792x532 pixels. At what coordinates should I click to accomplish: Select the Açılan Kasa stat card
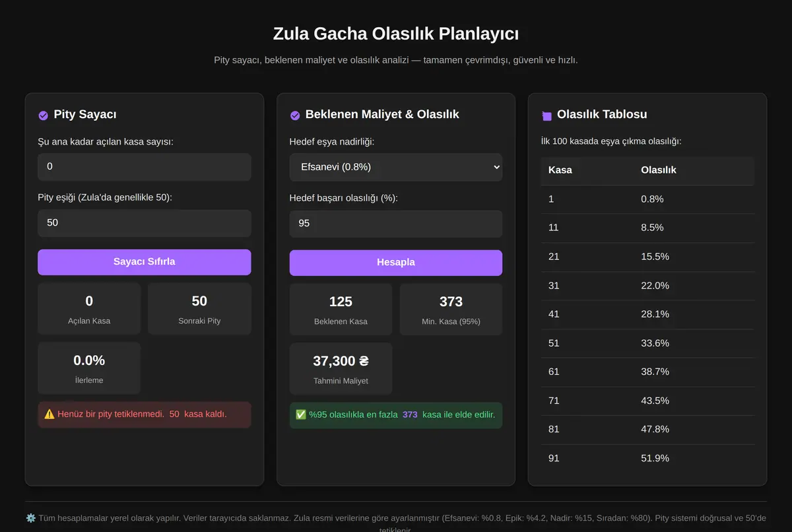(89, 309)
